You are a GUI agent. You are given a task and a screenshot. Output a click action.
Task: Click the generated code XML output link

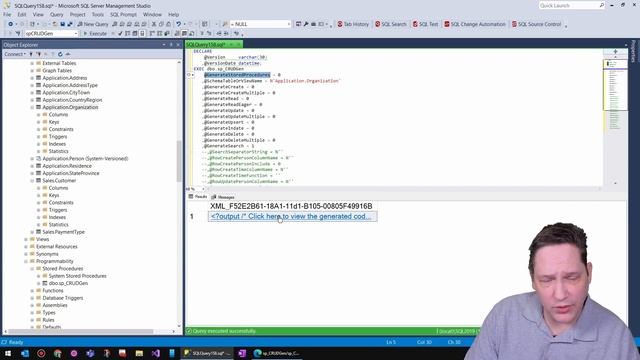click(291, 216)
